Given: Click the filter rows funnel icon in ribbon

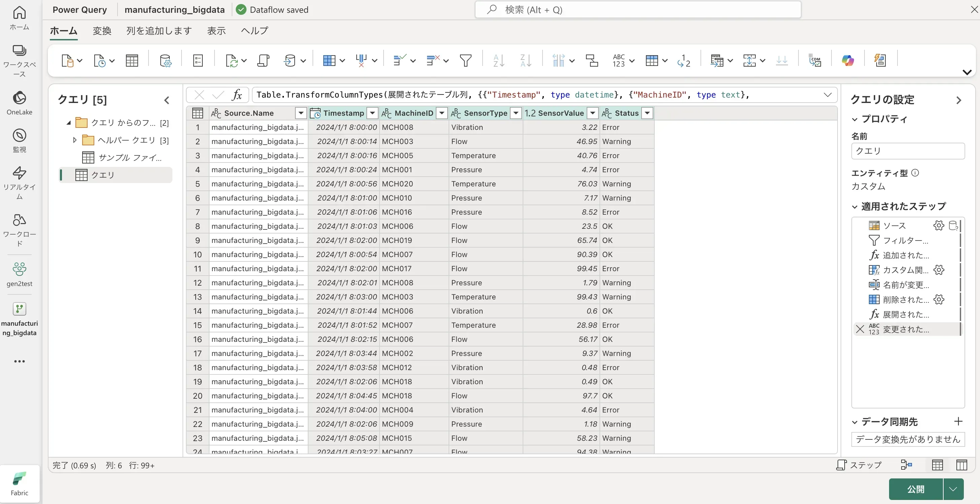Looking at the screenshot, I should tap(466, 61).
